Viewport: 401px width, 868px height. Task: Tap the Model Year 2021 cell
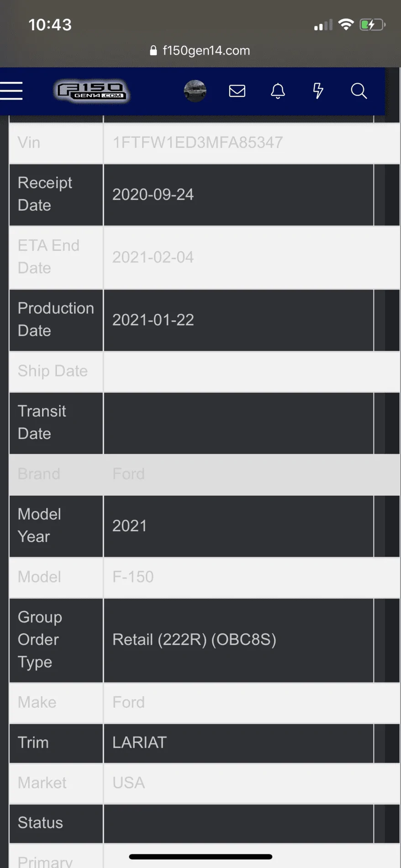click(130, 526)
